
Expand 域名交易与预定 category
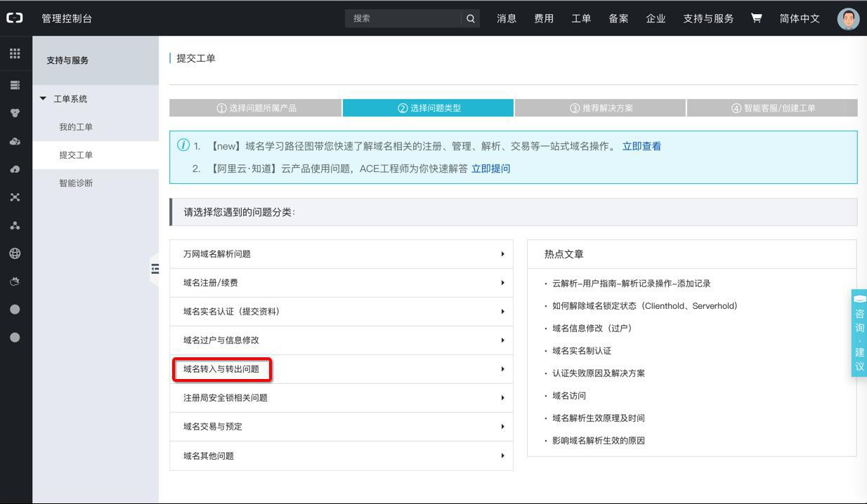(341, 427)
